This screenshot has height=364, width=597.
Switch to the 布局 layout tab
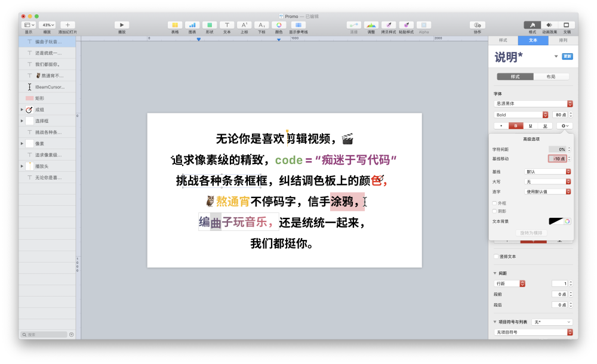550,76
